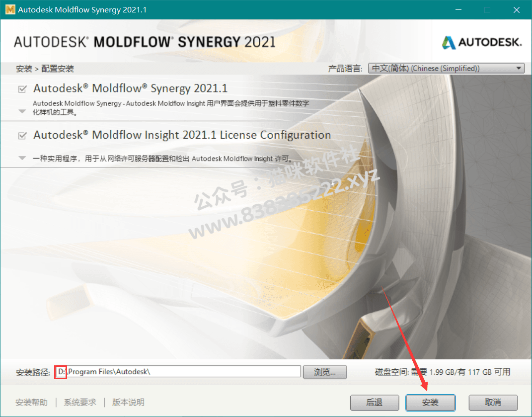The image size is (532, 417).
Task: Open the 安装帮助 installation help link
Action: coord(32,403)
